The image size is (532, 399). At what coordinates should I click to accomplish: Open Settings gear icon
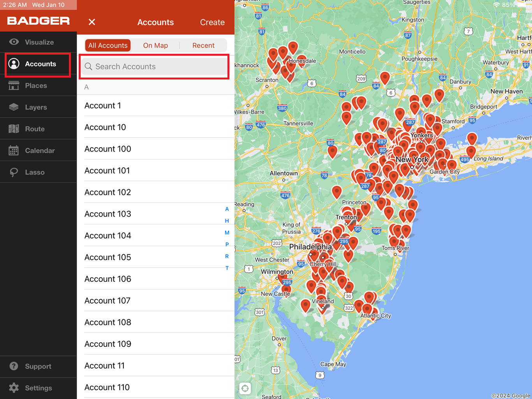point(14,388)
